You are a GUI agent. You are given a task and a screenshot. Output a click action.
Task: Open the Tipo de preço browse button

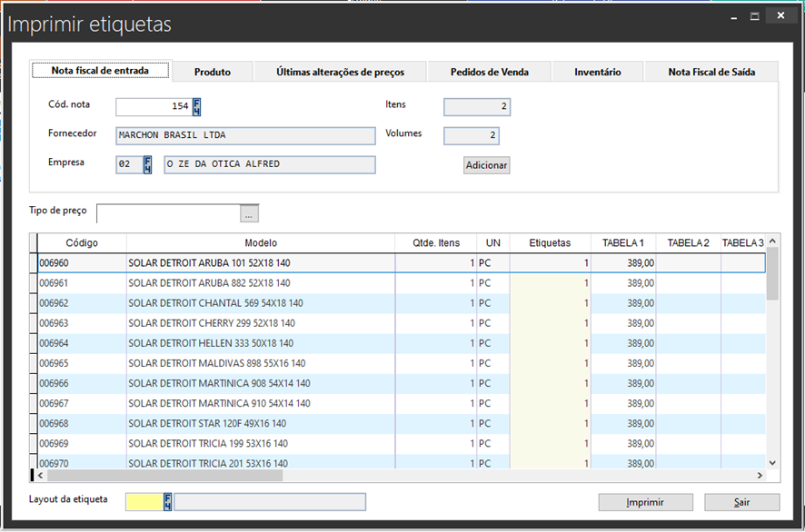pos(250,214)
